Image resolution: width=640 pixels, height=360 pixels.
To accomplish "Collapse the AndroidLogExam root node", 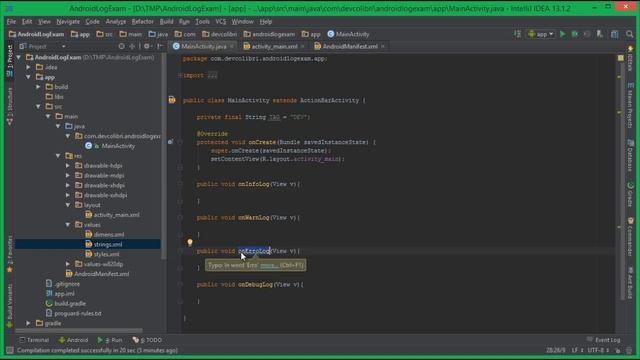I will coord(19,58).
